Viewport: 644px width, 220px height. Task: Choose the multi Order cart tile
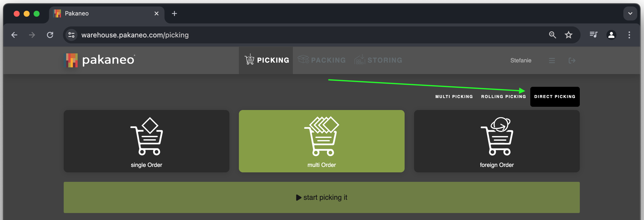pyautogui.click(x=322, y=141)
